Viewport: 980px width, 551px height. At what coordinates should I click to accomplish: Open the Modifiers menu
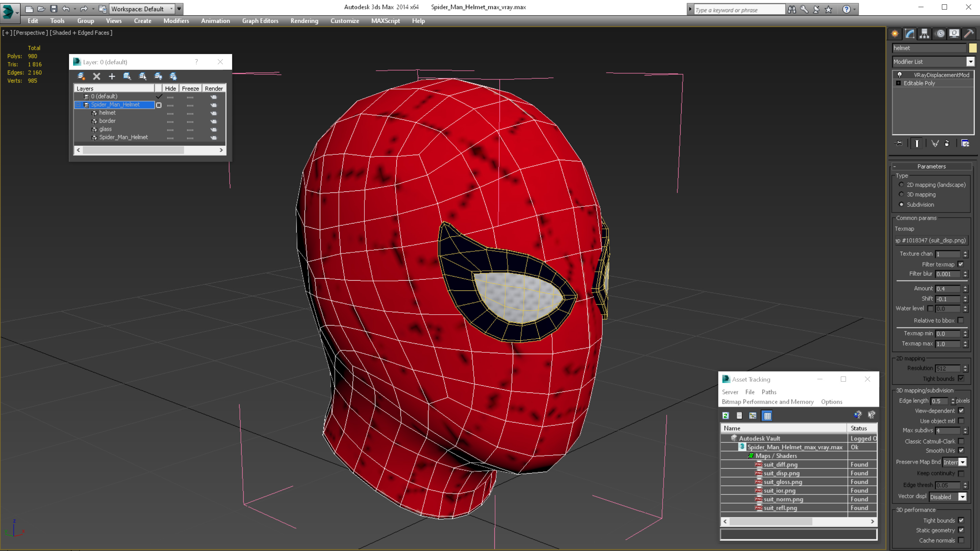click(176, 21)
